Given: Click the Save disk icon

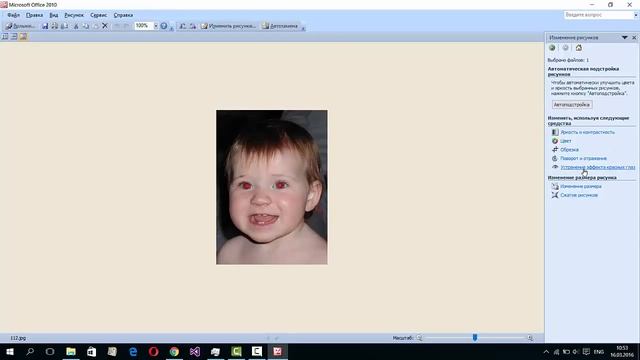Looking at the screenshot, I should 45,26.
